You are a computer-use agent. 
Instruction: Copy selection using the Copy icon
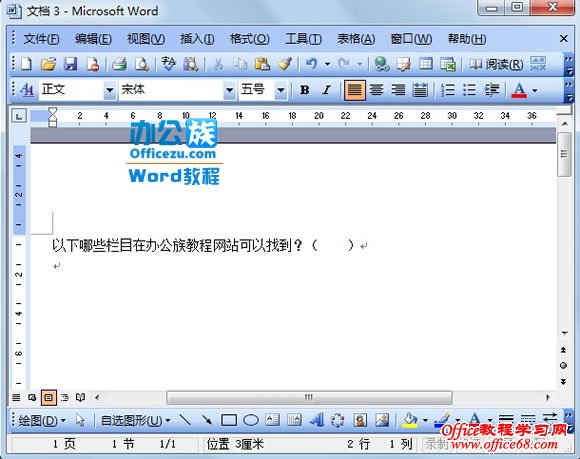[x=240, y=64]
